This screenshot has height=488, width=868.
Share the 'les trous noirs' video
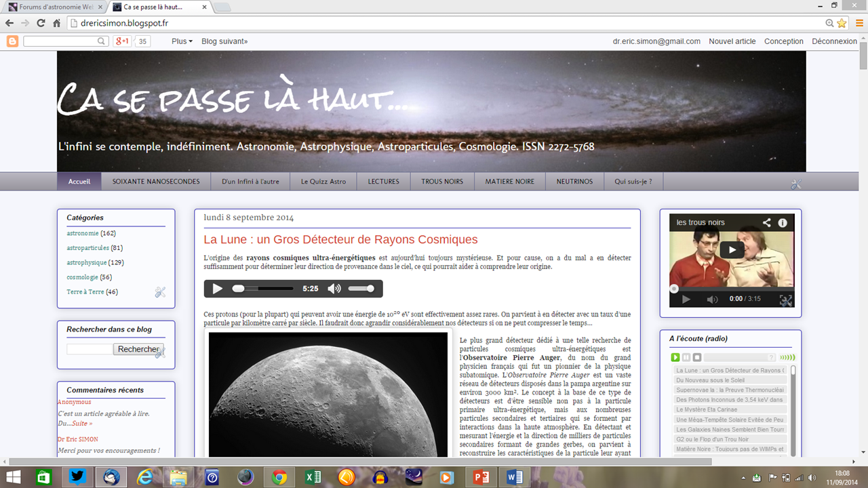pos(767,222)
